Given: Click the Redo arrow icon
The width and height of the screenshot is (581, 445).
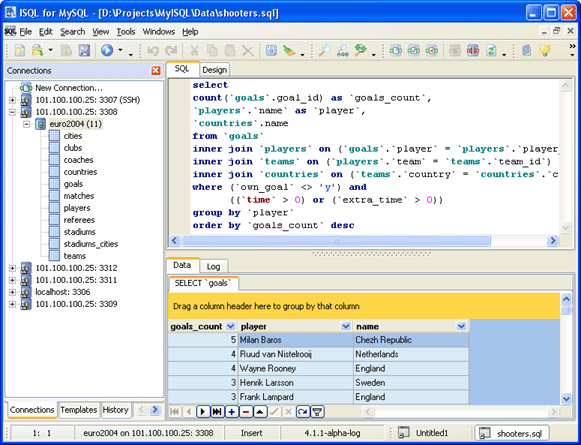Looking at the screenshot, I should pos(171,50).
